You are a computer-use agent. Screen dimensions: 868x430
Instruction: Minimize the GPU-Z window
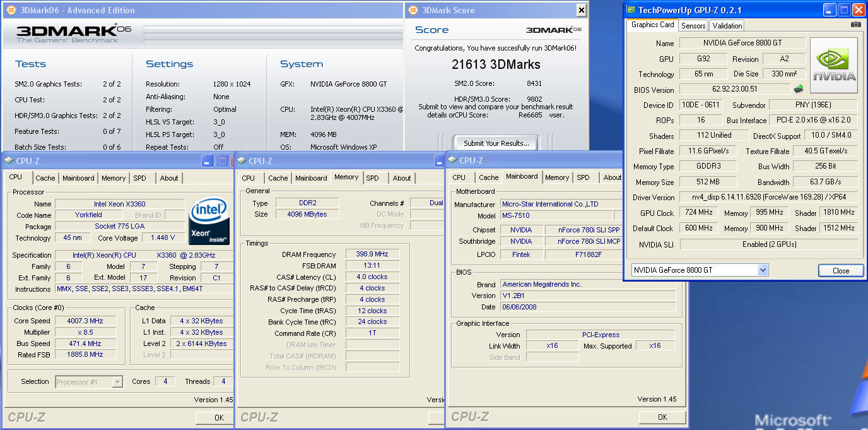coord(829,9)
